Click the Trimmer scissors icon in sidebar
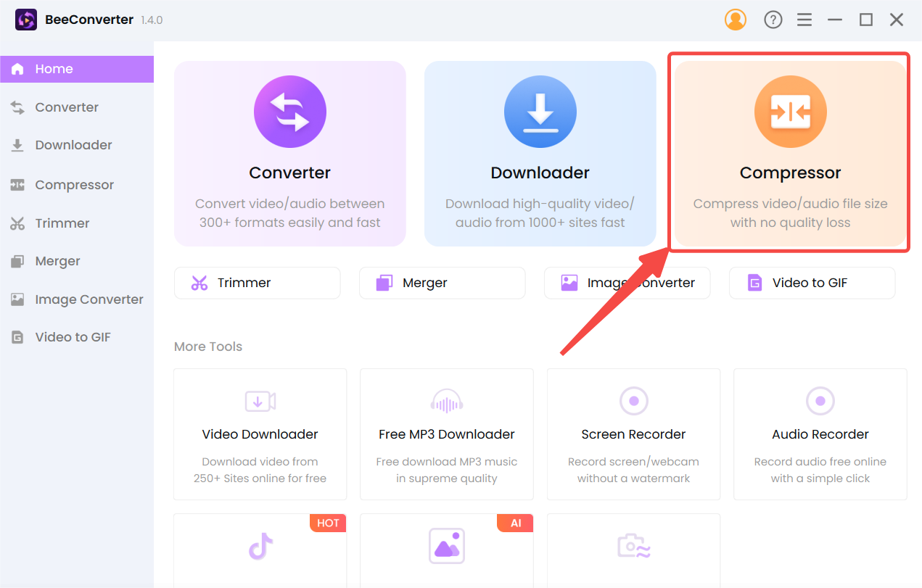922x588 pixels. [x=17, y=223]
